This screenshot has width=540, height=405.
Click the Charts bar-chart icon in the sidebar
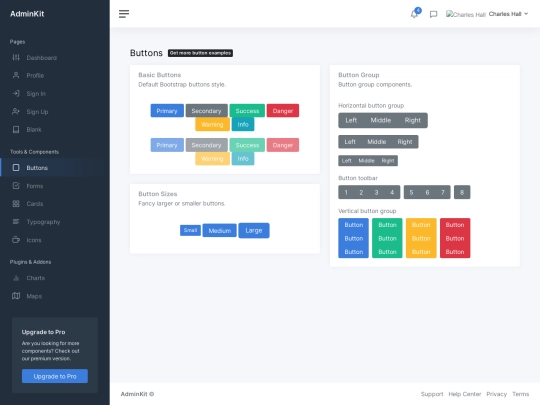[x=16, y=278]
